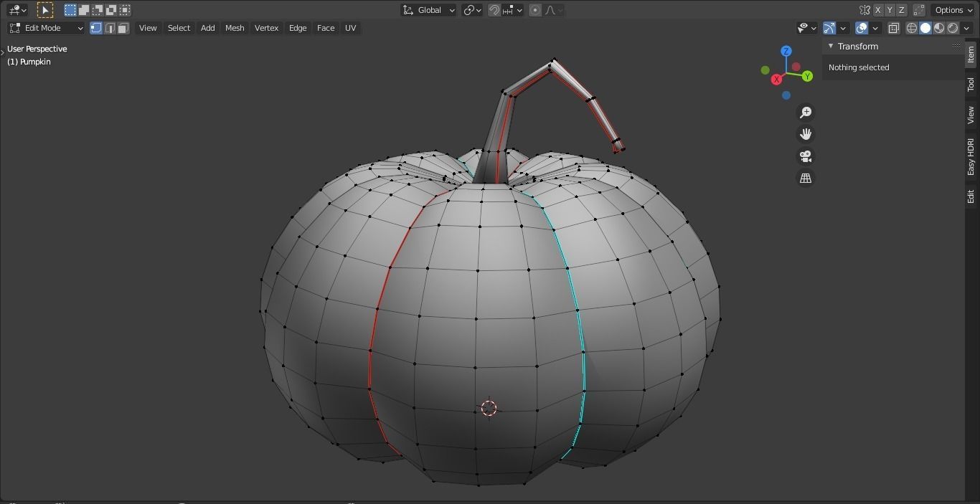Open the proportional editing falloff dropdown

click(x=554, y=10)
